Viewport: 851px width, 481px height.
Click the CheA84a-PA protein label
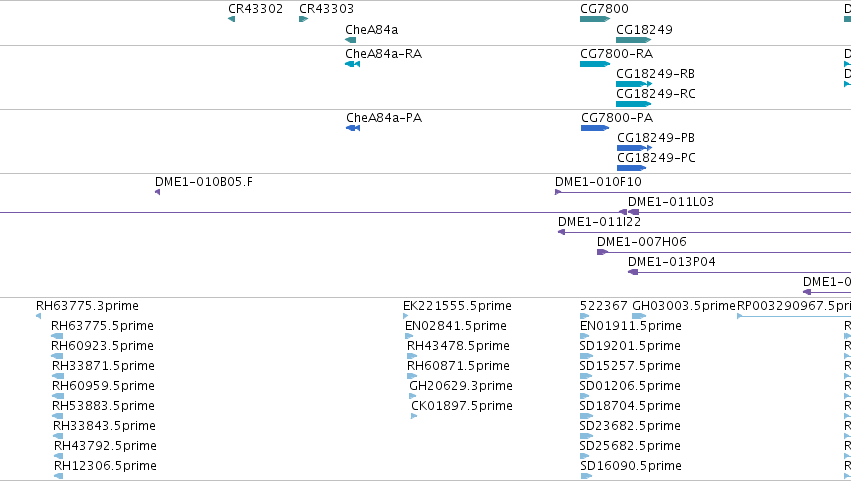pyautogui.click(x=384, y=118)
